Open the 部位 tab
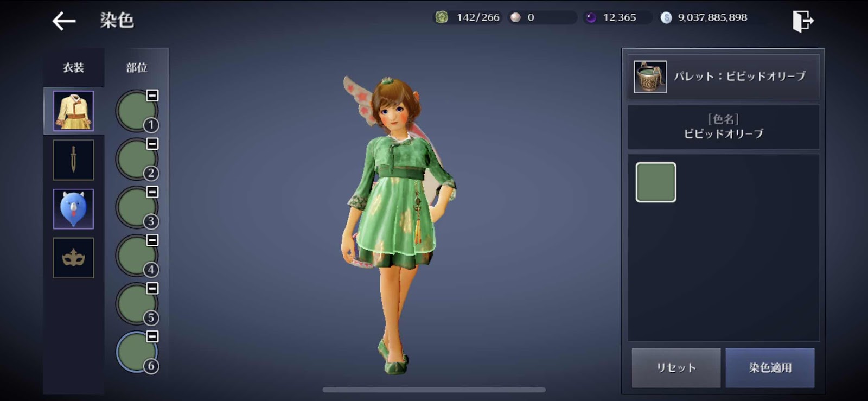The height and width of the screenshot is (401, 868). click(137, 68)
